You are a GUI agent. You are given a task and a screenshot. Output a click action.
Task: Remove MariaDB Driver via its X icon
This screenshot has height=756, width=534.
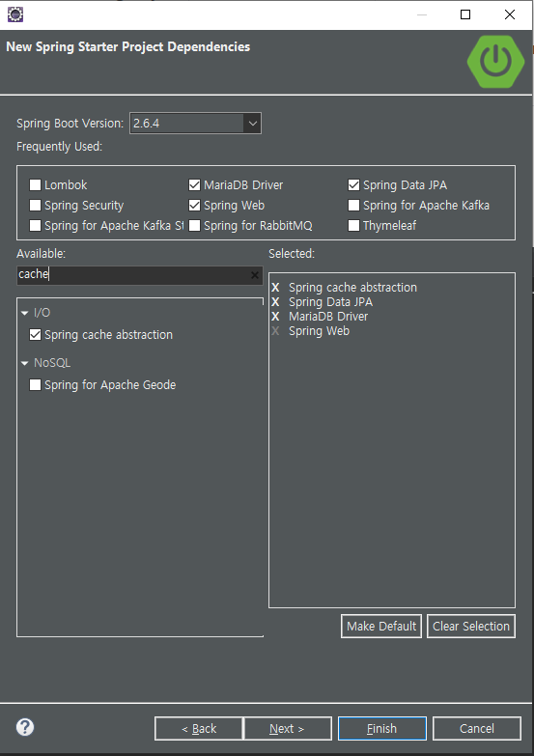[x=275, y=317]
